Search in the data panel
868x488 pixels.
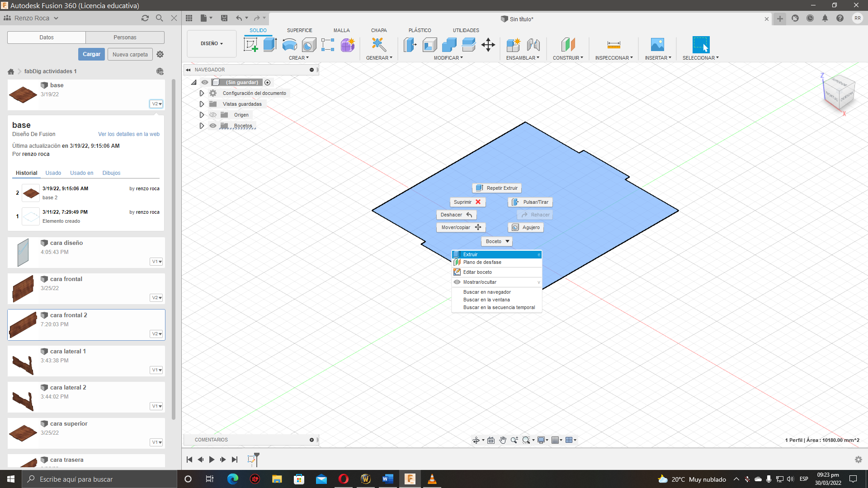pyautogui.click(x=159, y=18)
